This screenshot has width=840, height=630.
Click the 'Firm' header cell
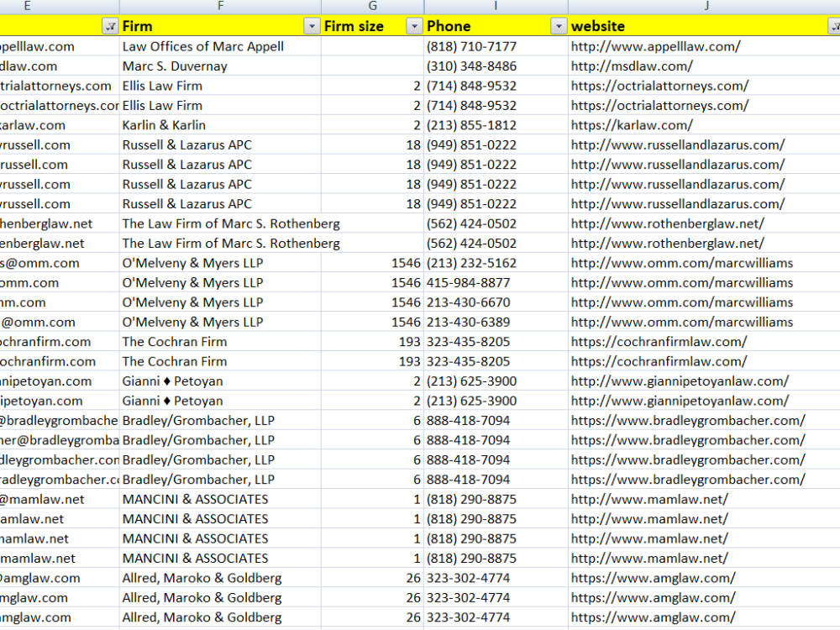(x=220, y=26)
